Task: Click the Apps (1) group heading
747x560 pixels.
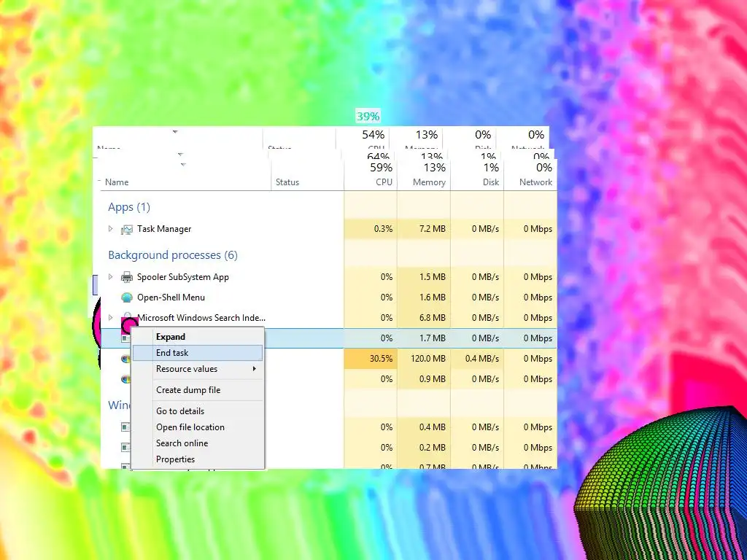Action: [x=129, y=207]
